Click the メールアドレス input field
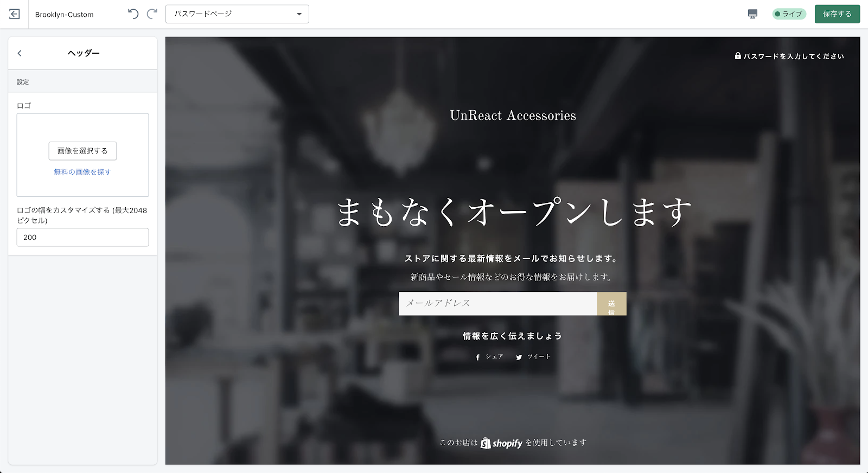868x473 pixels. coord(497,304)
